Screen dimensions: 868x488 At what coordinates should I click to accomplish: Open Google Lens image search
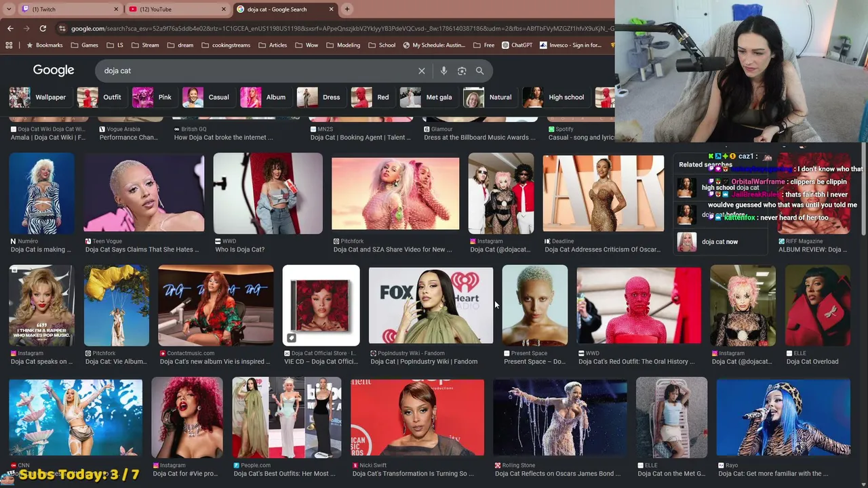[462, 70]
